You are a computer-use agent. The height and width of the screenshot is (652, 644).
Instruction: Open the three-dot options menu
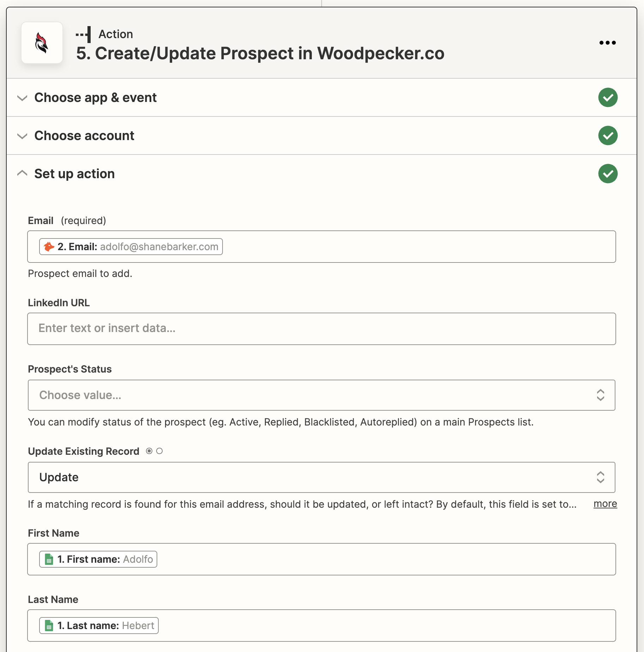[607, 43]
